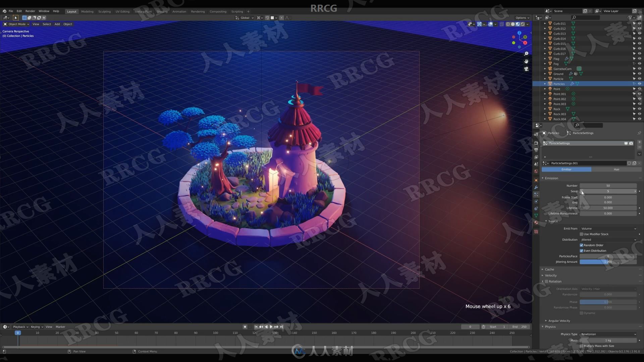Click the Rendering menu in top bar
This screenshot has height=362, width=644.
point(197,11)
